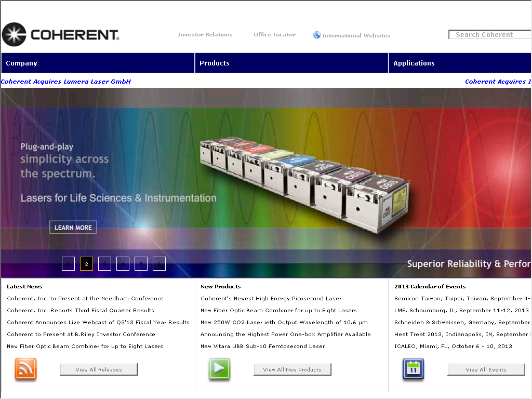
Task: Open the Products menu
Action: click(292, 63)
